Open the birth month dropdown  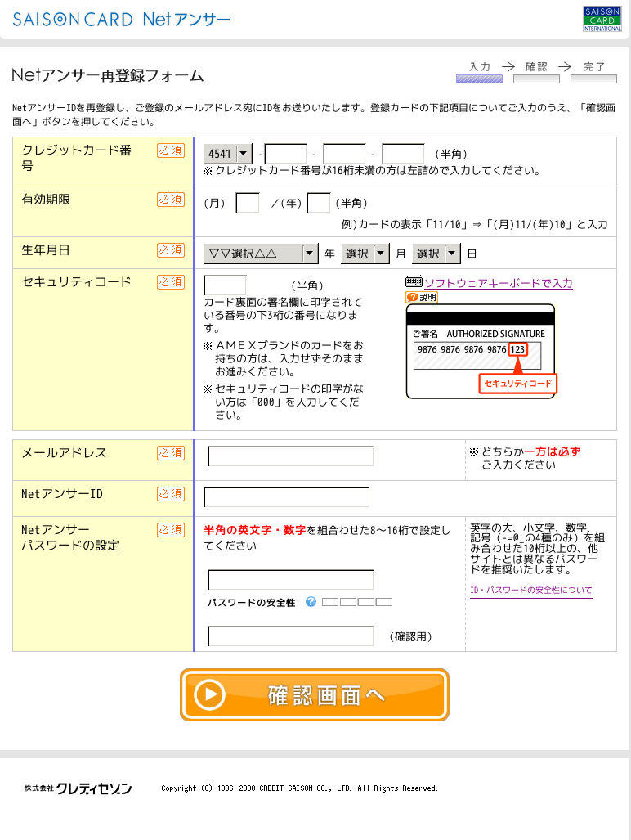[x=365, y=254]
